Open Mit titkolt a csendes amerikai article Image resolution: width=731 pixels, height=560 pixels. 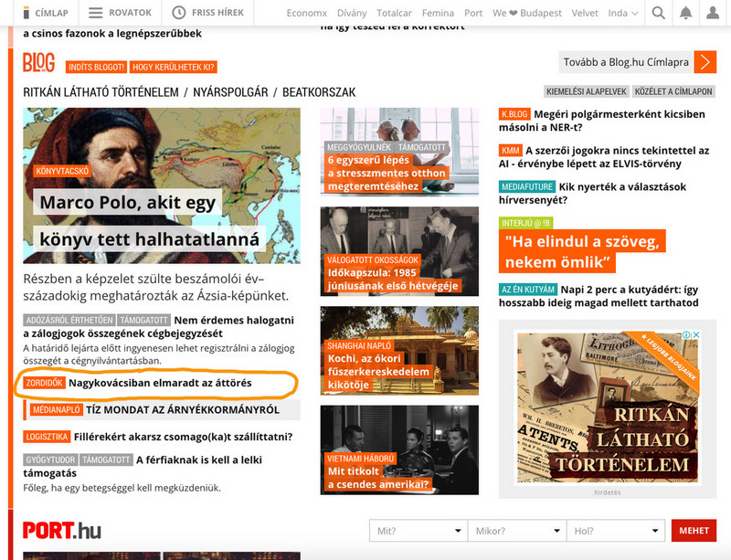pos(399,450)
